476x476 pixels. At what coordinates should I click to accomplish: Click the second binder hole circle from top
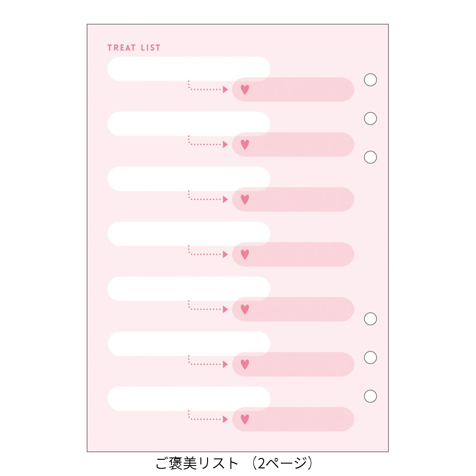[370, 119]
